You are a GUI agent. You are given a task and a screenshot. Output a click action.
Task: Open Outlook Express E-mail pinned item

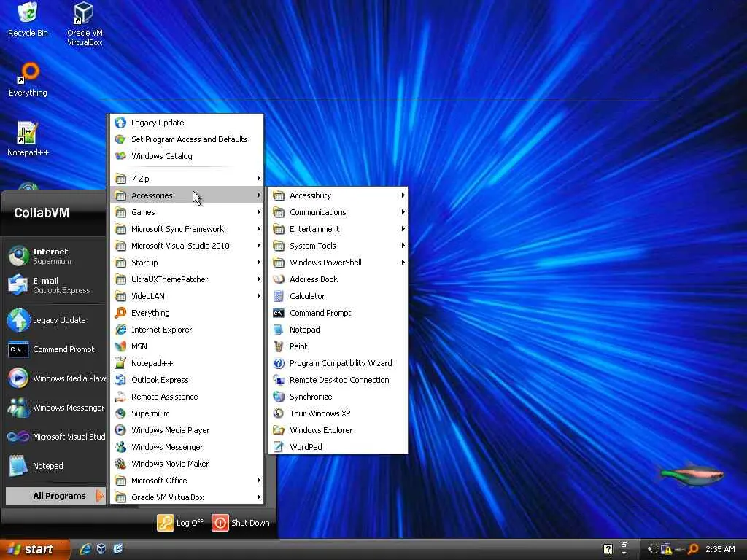point(55,285)
